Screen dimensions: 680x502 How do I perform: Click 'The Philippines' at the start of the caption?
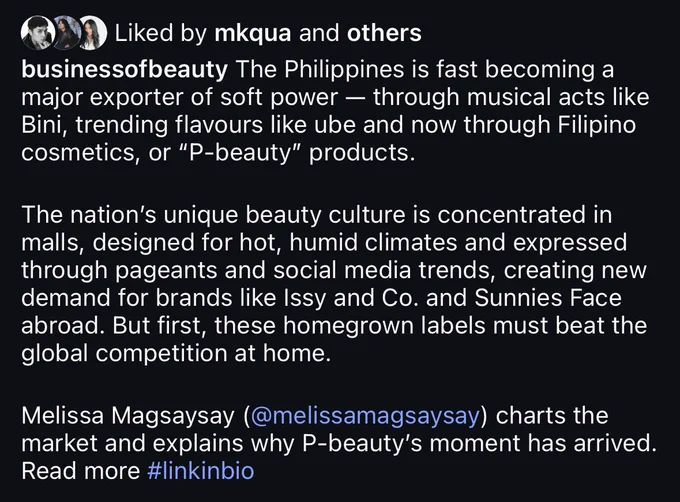pos(320,70)
